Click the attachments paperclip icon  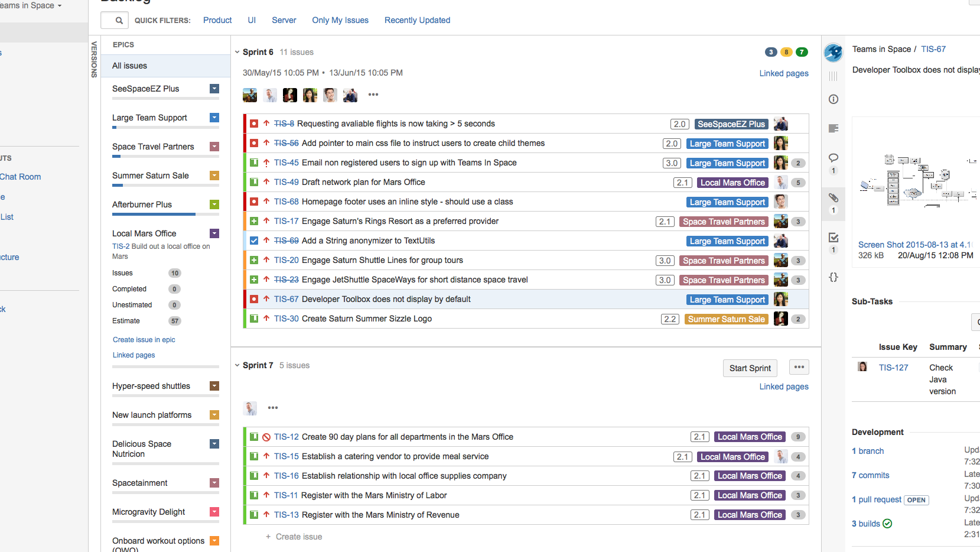tap(834, 197)
